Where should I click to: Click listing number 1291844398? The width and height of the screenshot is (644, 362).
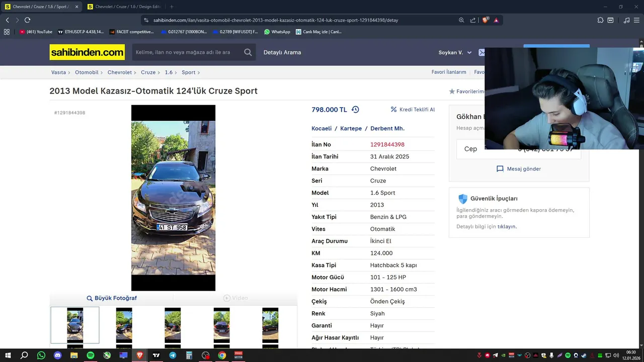387,145
